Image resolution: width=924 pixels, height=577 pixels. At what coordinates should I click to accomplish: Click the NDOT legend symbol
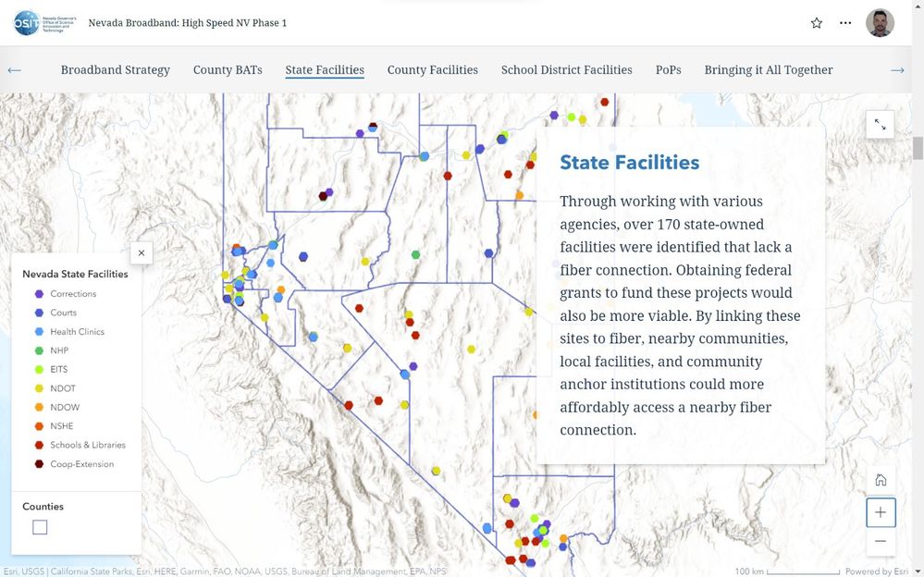39,388
